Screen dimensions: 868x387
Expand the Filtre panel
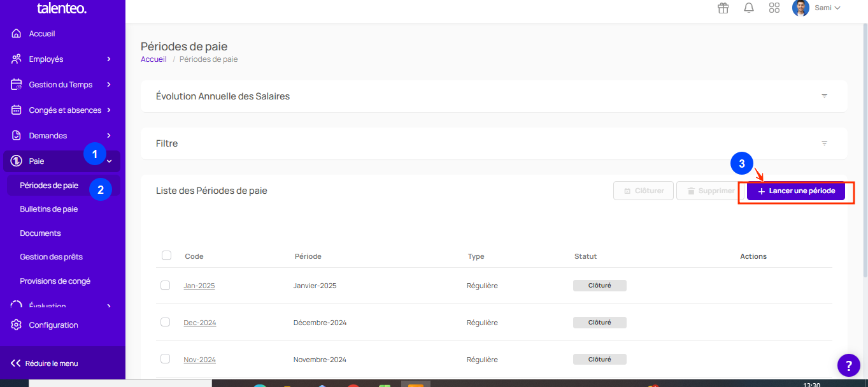[824, 143]
